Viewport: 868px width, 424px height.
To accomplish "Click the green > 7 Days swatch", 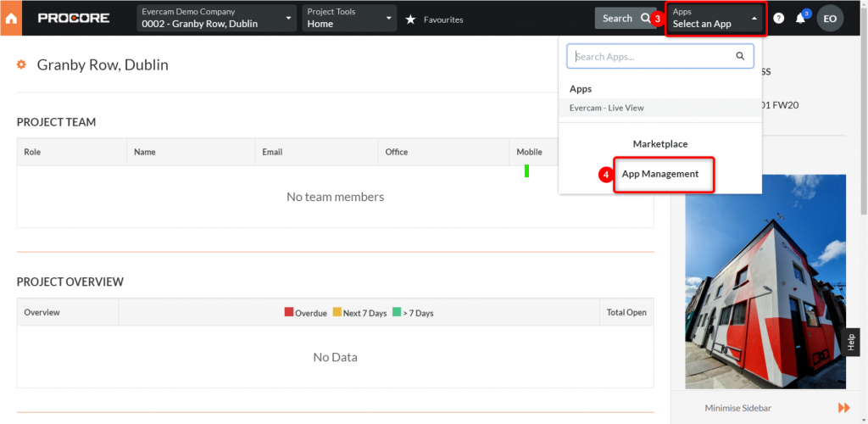I will 397,312.
